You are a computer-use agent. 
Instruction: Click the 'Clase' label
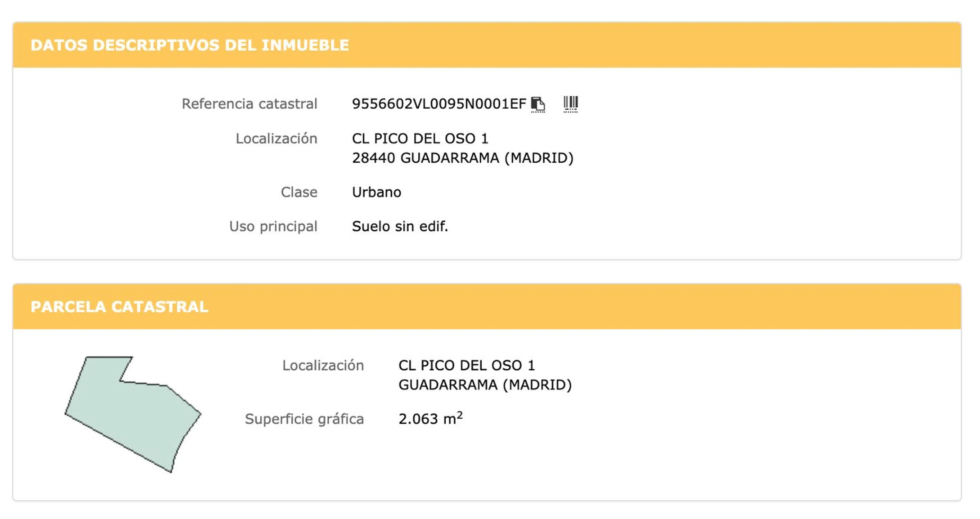(x=299, y=192)
